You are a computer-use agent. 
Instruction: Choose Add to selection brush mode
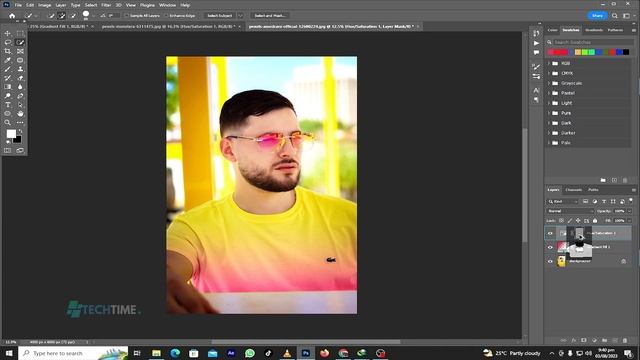62,16
